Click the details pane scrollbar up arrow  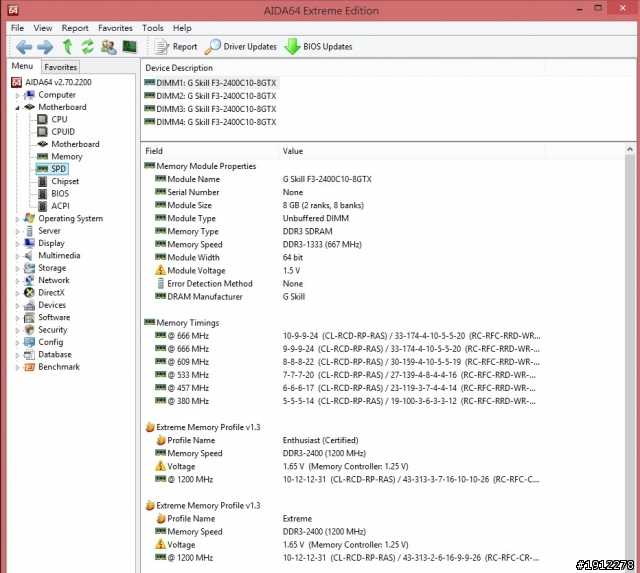(630, 149)
